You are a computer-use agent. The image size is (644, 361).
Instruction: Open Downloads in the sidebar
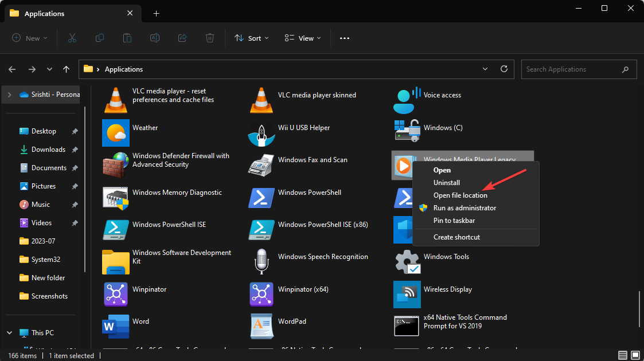point(48,150)
